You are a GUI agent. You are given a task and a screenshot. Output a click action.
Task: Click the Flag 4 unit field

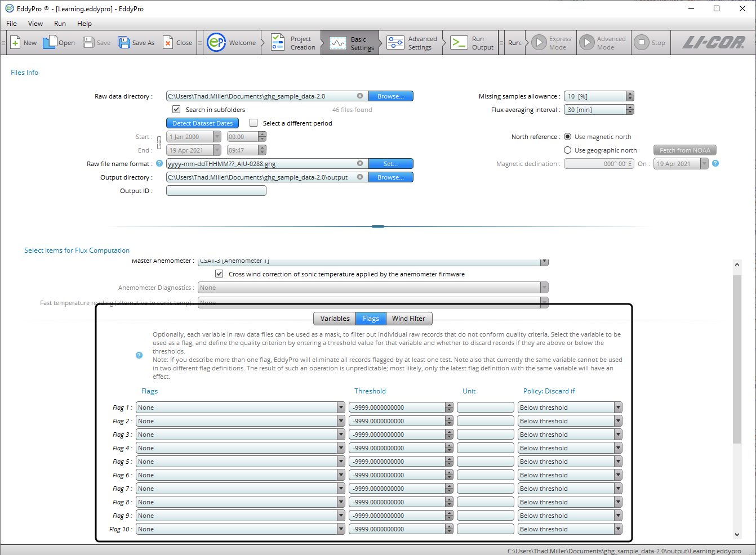tap(485, 448)
